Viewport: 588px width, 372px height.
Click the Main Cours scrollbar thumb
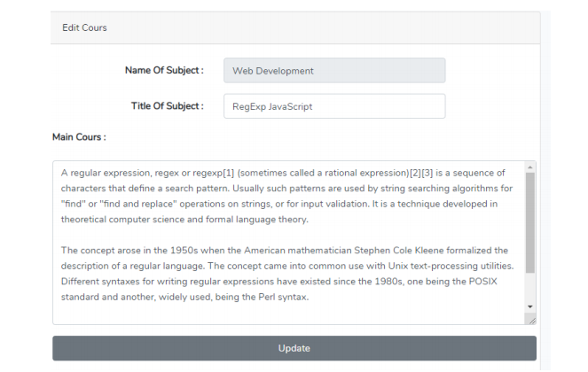tap(529, 222)
